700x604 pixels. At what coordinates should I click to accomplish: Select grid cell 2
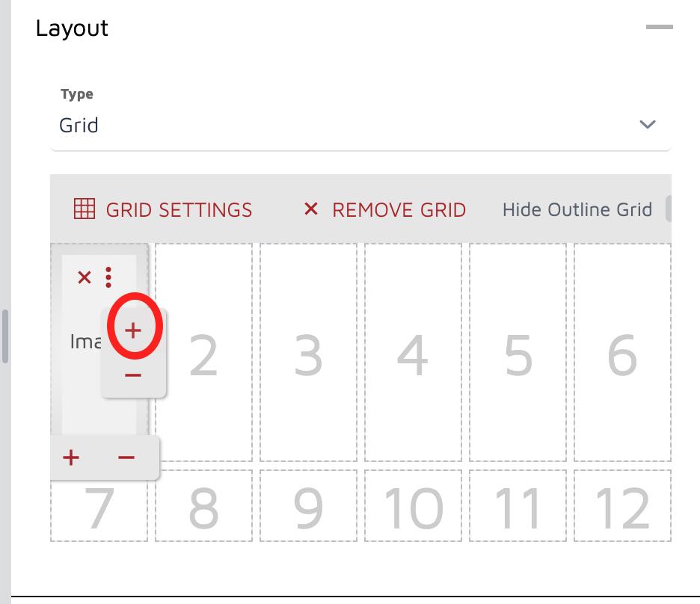(203, 353)
